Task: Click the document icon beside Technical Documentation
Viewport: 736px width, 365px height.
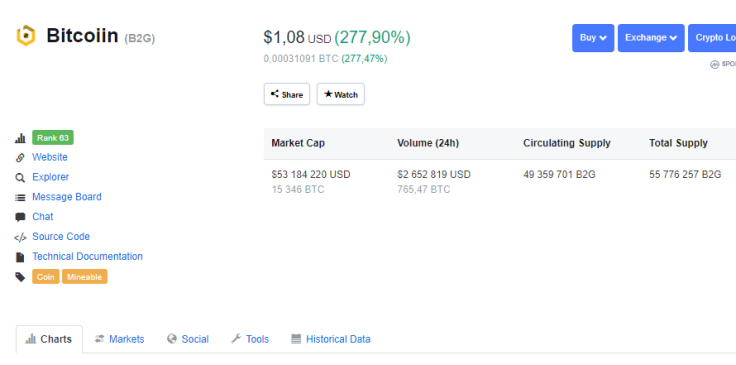Action: point(20,257)
